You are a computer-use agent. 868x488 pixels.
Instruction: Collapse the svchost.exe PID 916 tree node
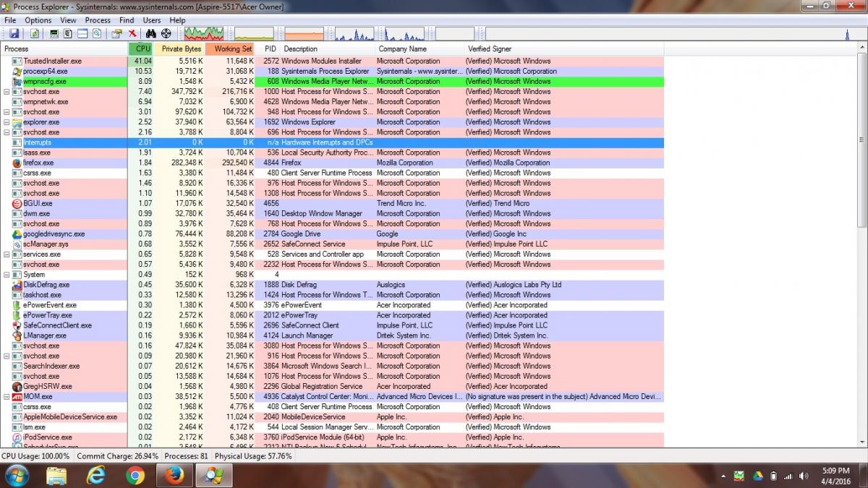click(x=7, y=356)
